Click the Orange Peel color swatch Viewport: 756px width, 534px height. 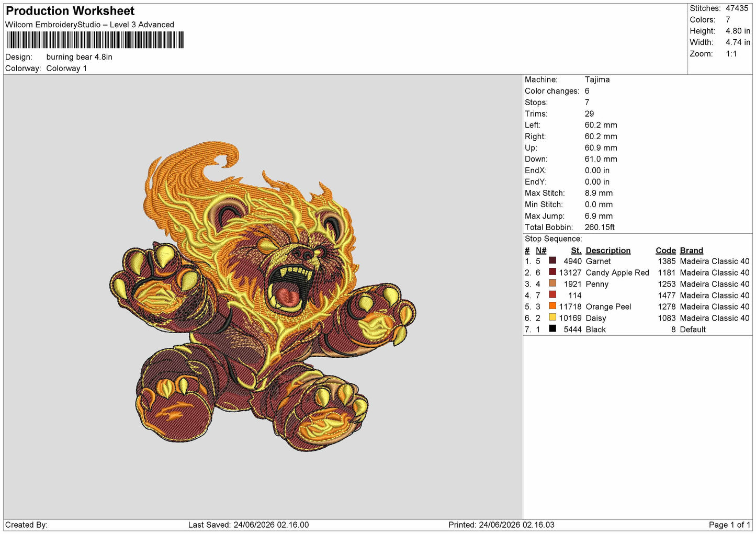pos(552,306)
